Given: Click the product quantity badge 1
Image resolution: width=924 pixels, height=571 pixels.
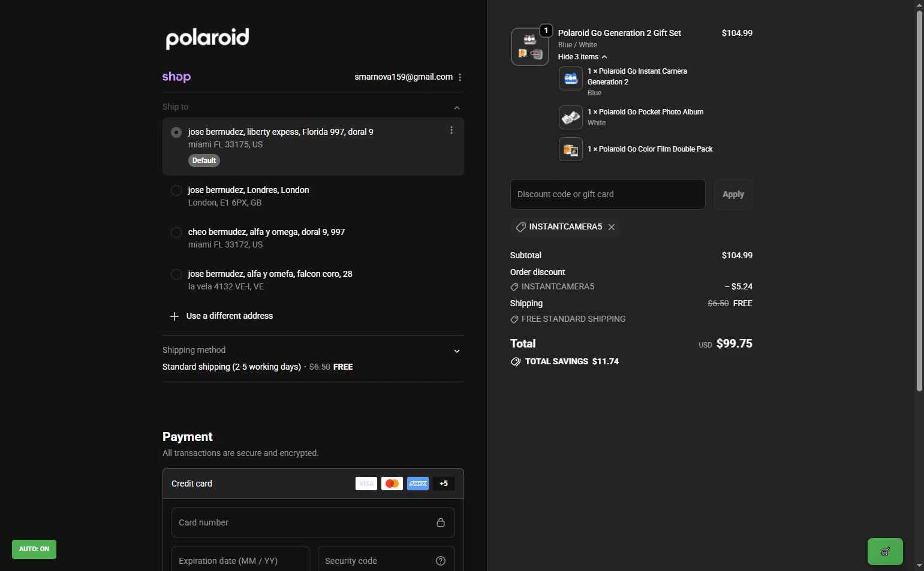Looking at the screenshot, I should [546, 31].
